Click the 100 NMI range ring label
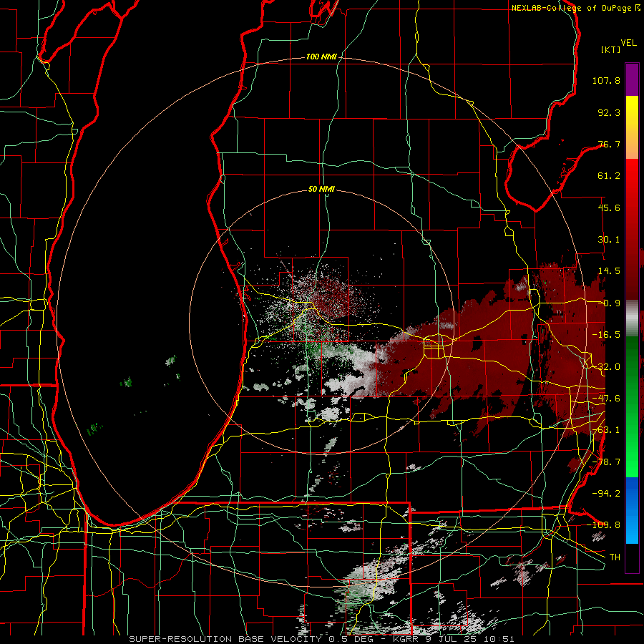Screen dimensions: 644x644 321,57
